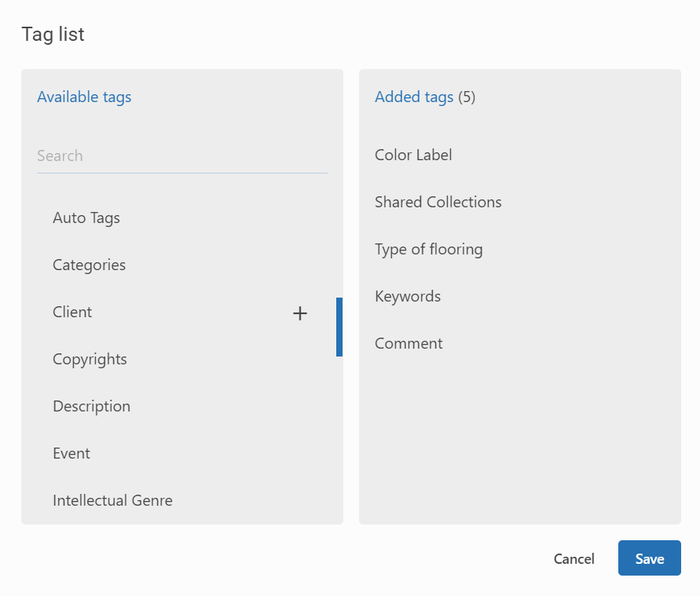
Task: Select Shared Collections in added tags
Action: [438, 202]
